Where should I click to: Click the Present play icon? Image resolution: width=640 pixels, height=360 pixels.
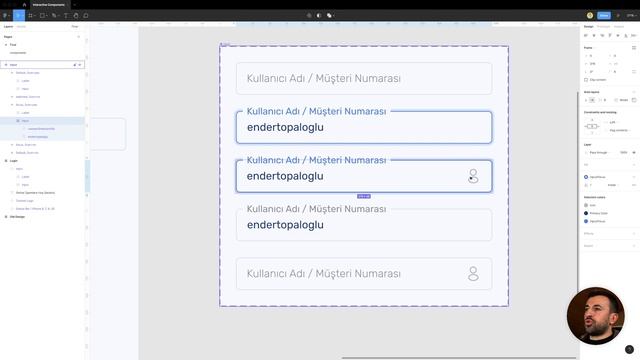[618, 16]
